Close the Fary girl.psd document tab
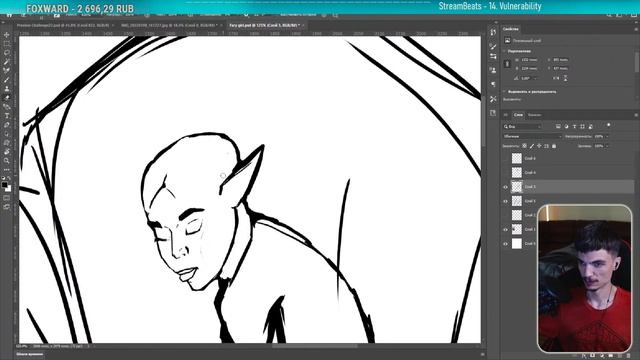640x360 pixels. point(304,25)
